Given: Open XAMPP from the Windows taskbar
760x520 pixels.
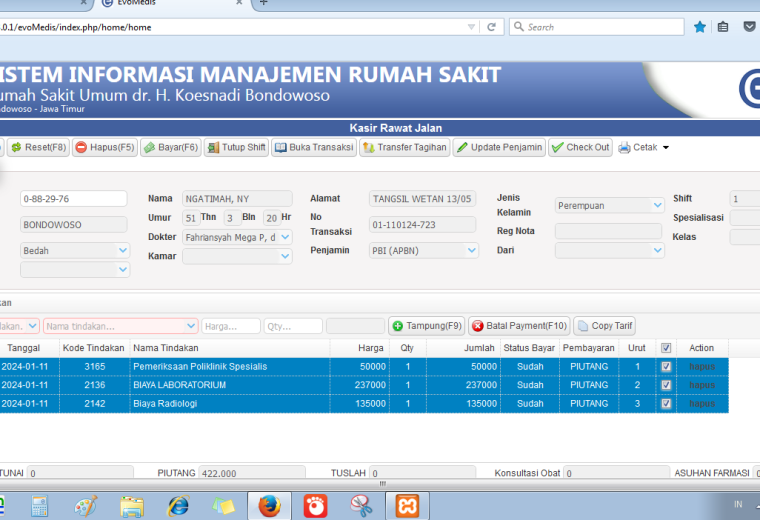Looking at the screenshot, I should [407, 506].
